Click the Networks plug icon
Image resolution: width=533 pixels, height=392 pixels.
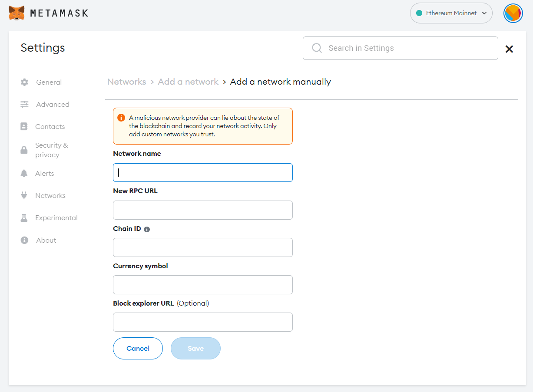24,195
